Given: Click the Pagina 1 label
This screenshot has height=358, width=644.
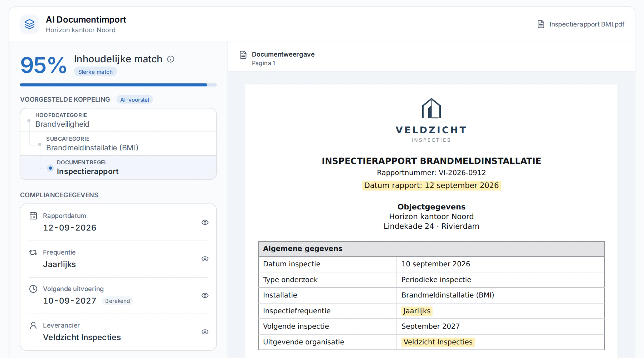Looking at the screenshot, I should point(264,63).
